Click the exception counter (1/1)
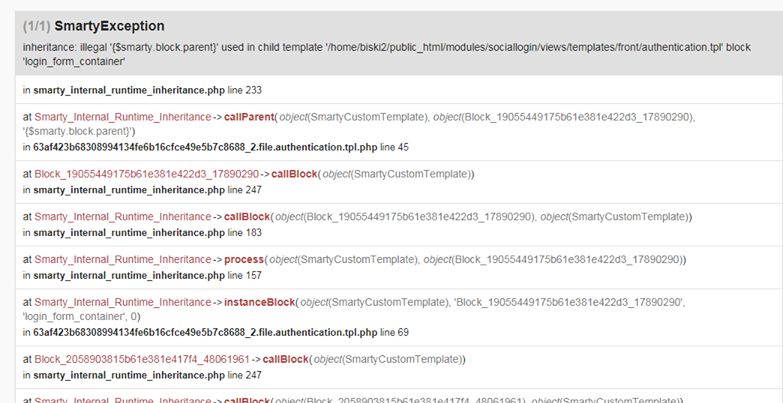The width and height of the screenshot is (783, 403). 36,26
